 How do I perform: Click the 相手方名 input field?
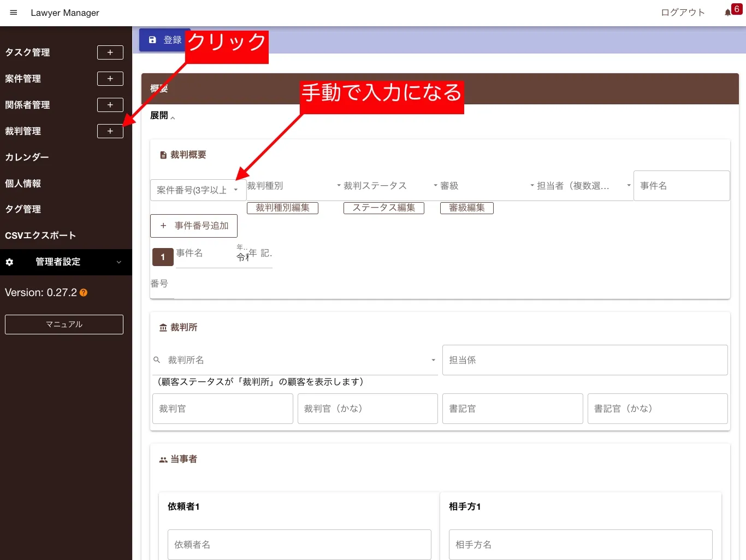[x=581, y=545]
